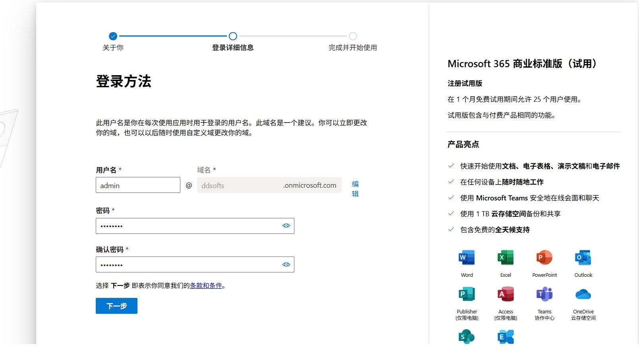Click 编辑 to change the domain name
The image size is (644, 350).
[x=355, y=189]
